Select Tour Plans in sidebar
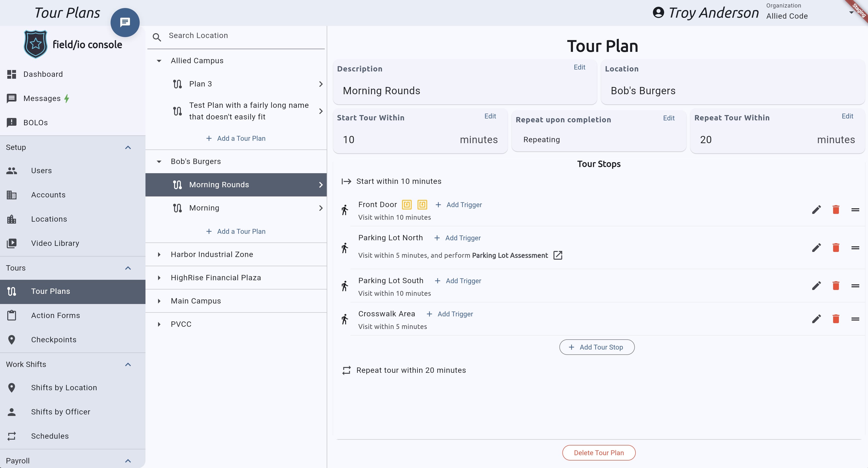Screen dimensions: 868x468 (73, 292)
